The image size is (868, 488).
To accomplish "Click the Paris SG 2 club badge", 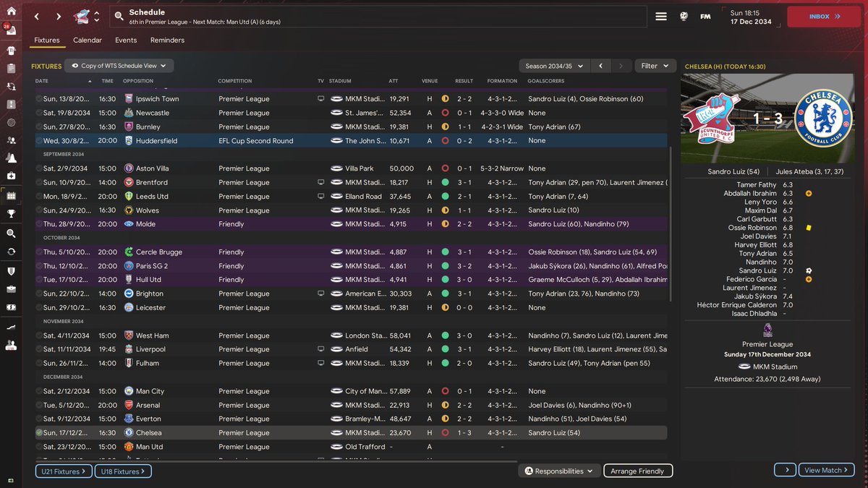I will pyautogui.click(x=129, y=266).
